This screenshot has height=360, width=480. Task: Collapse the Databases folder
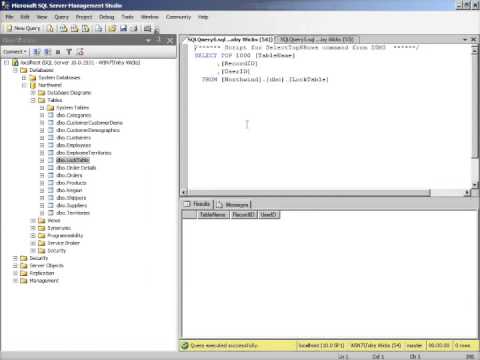[15, 70]
